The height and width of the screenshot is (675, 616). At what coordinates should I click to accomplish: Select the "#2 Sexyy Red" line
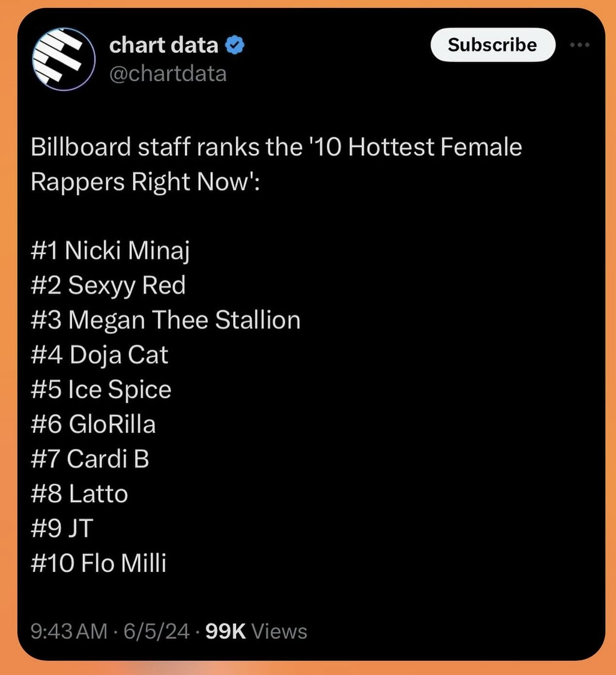108,285
